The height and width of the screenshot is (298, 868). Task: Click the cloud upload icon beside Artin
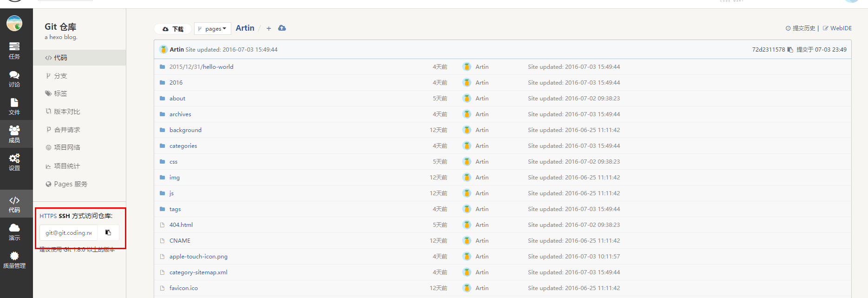282,28
